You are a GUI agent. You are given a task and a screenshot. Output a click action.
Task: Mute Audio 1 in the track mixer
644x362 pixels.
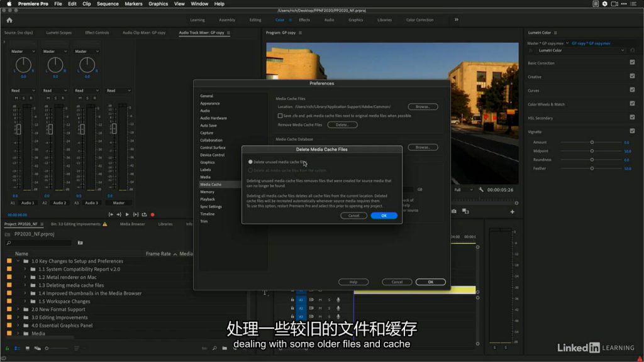tap(16, 99)
